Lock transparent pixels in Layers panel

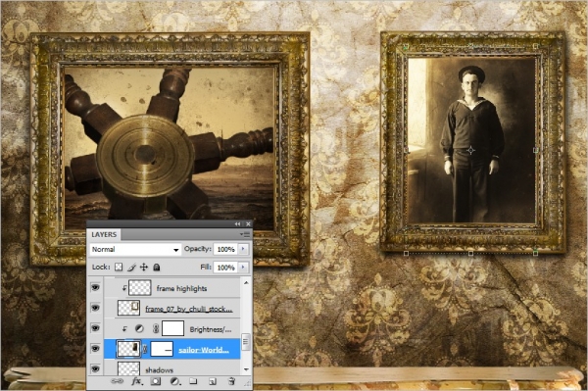(119, 267)
